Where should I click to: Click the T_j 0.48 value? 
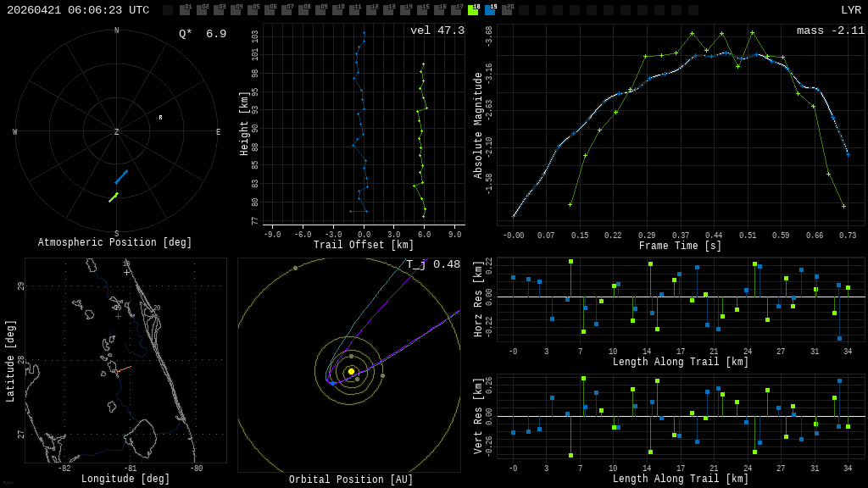click(x=433, y=264)
